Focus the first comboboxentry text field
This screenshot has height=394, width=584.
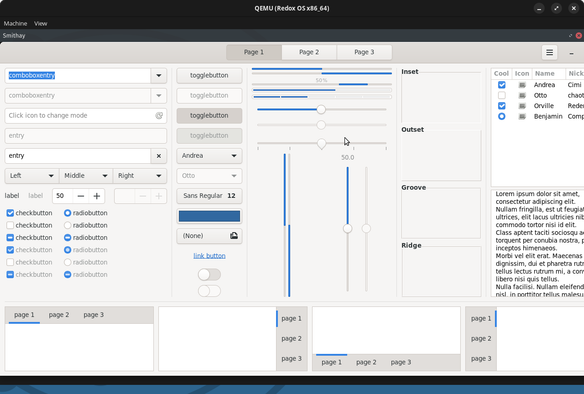click(x=78, y=76)
